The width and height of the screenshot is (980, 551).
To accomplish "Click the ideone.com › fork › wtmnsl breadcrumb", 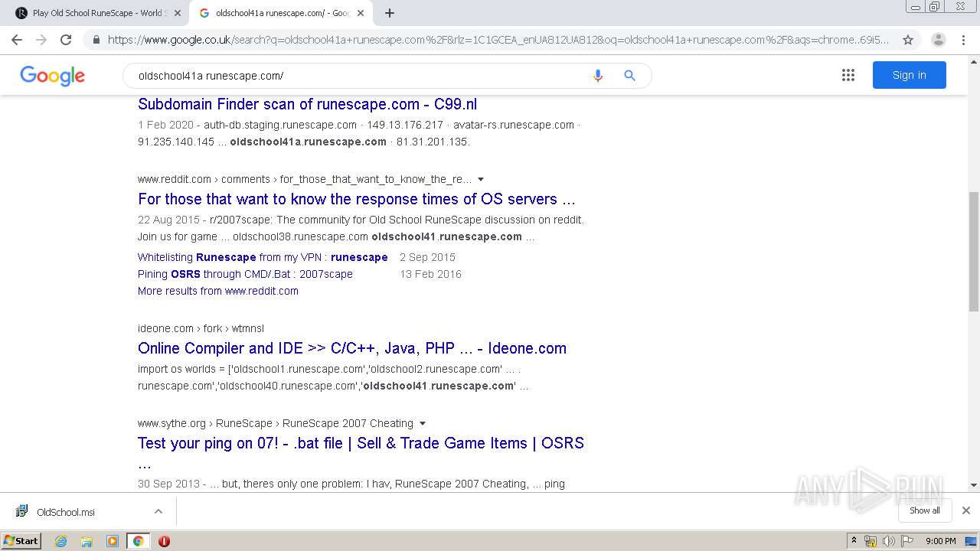I will [201, 328].
